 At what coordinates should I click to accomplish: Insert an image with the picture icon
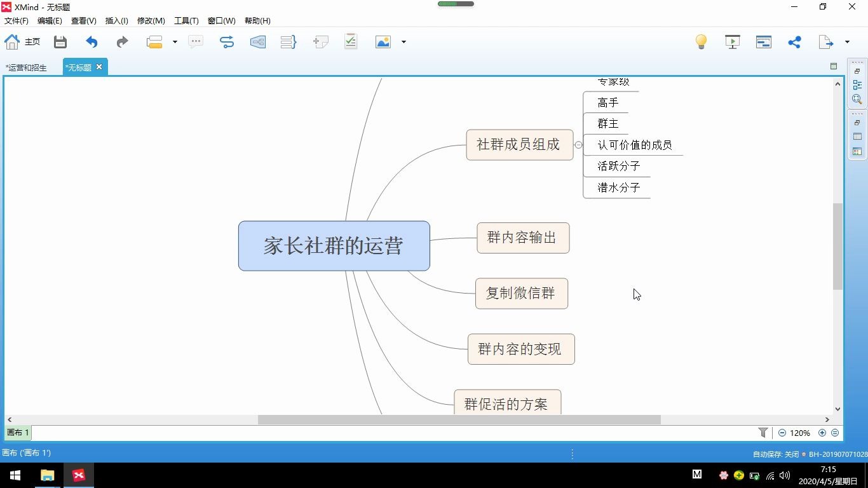(x=383, y=42)
